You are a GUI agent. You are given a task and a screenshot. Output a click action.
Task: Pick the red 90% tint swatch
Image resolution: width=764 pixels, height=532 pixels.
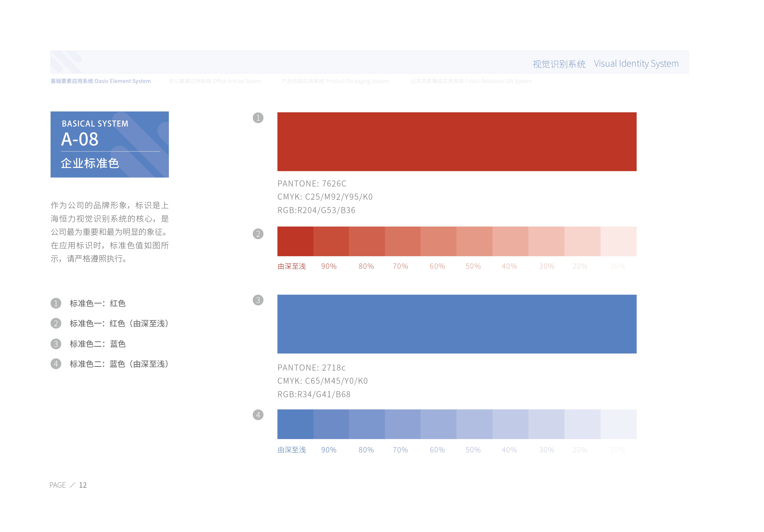pos(331,241)
